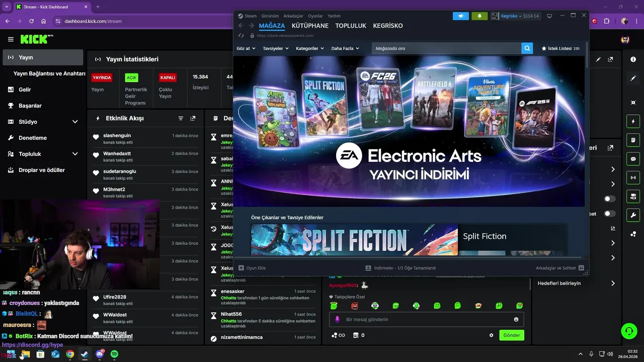Open the Yardım menu in Steam
The width and height of the screenshot is (644, 362).
334,16
